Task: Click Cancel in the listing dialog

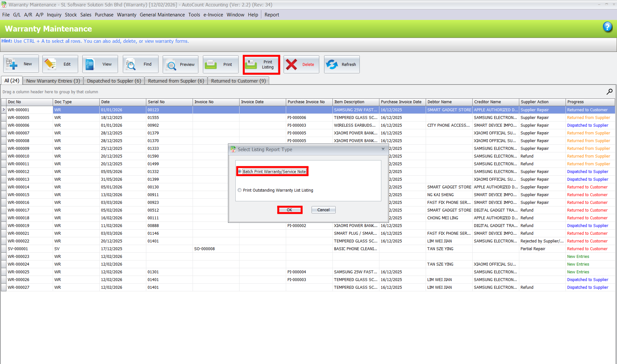Action: click(323, 210)
